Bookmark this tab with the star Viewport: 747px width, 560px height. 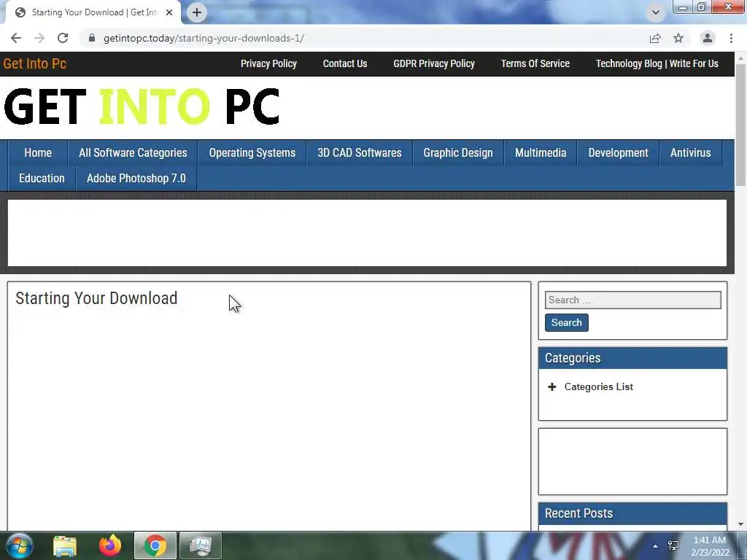coord(678,38)
